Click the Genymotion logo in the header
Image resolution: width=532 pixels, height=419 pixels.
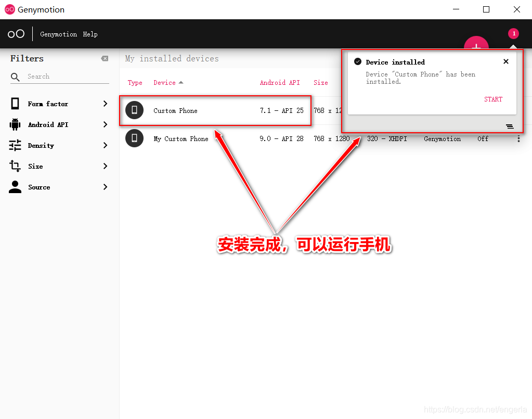click(x=16, y=34)
